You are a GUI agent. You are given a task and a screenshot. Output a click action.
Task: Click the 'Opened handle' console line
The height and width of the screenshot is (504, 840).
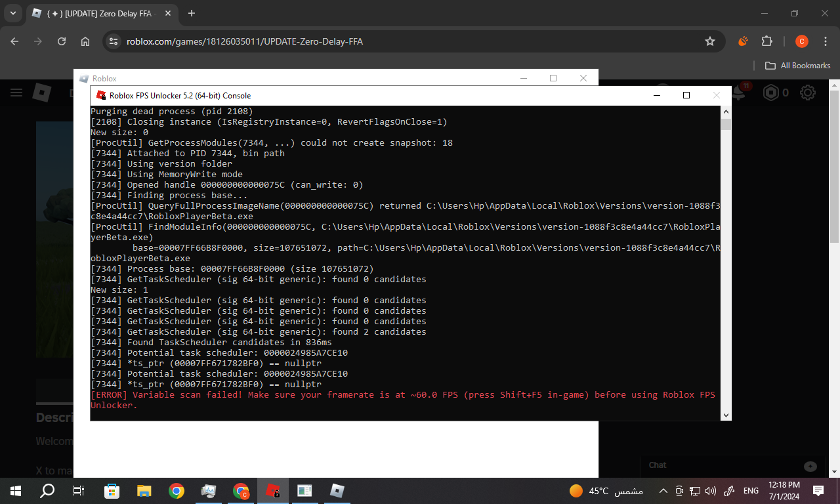coord(227,185)
